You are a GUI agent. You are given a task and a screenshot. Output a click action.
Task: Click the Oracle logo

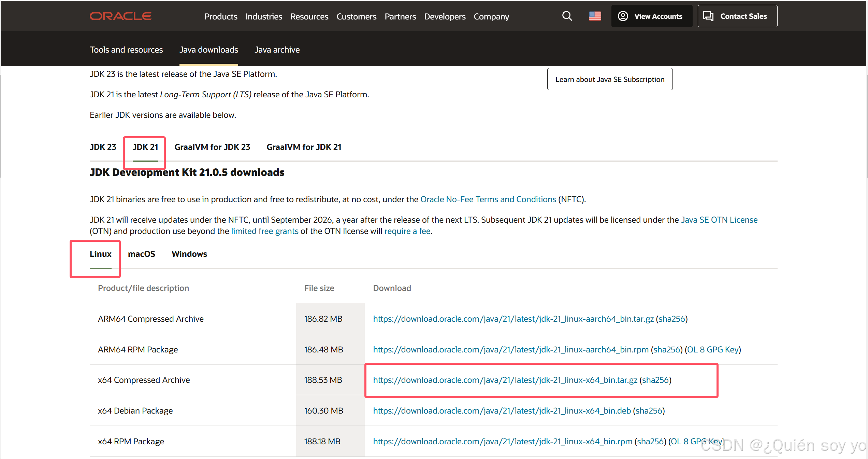point(120,16)
